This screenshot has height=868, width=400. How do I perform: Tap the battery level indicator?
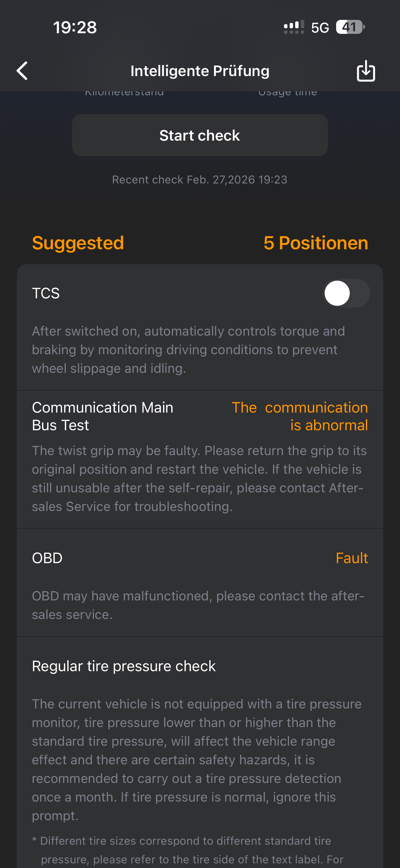(350, 27)
